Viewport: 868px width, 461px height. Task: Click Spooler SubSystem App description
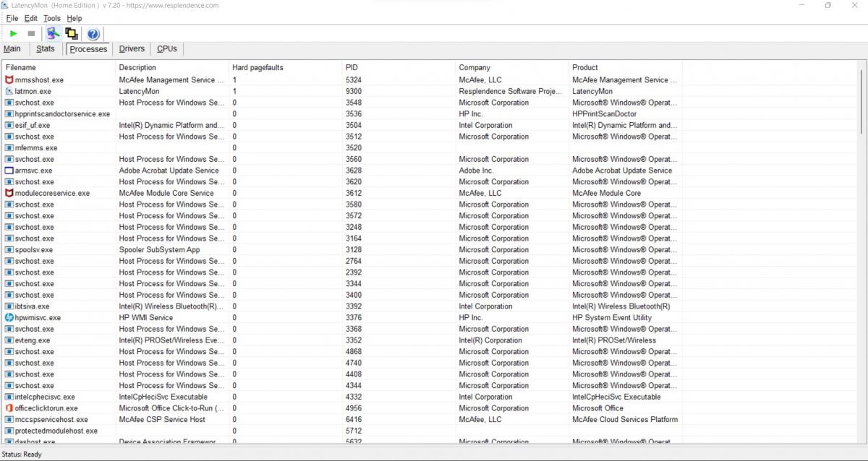pyautogui.click(x=160, y=249)
